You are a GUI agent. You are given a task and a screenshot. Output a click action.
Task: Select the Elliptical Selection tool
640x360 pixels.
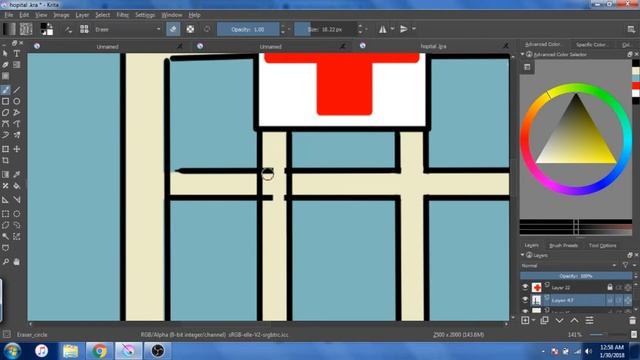pyautogui.click(x=17, y=213)
